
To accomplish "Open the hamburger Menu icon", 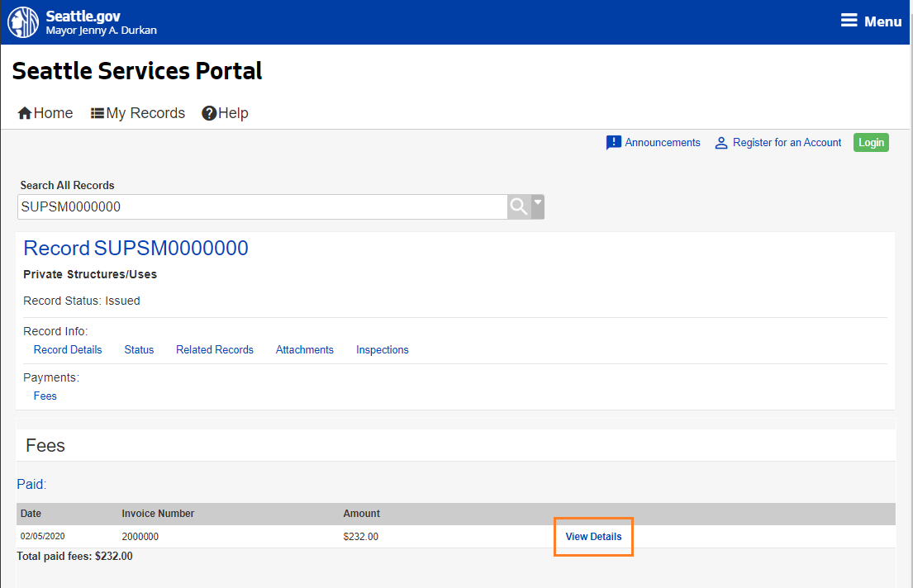I will 849,21.
